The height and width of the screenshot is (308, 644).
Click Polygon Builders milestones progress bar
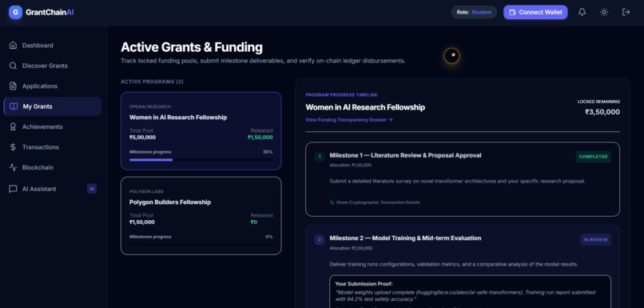[201, 245]
